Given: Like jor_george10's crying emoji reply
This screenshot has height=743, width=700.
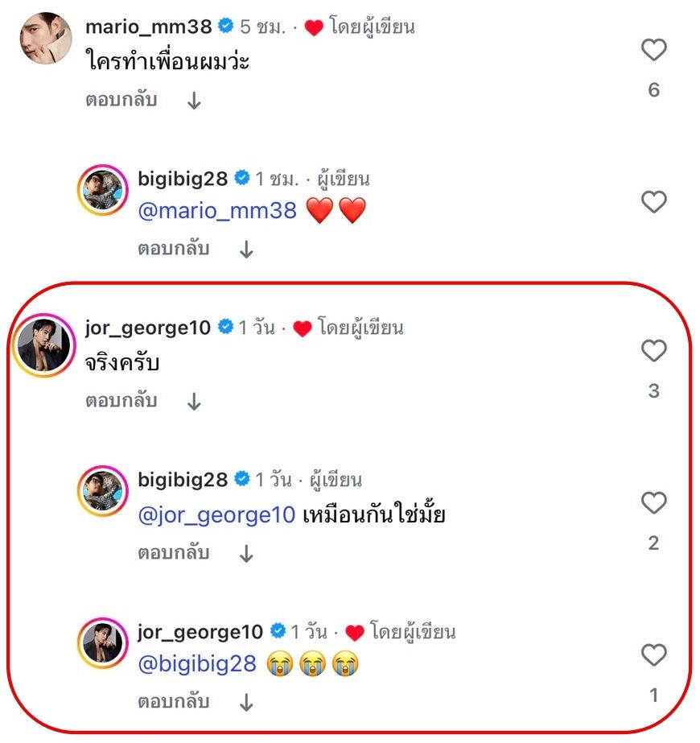Looking at the screenshot, I should [x=653, y=655].
